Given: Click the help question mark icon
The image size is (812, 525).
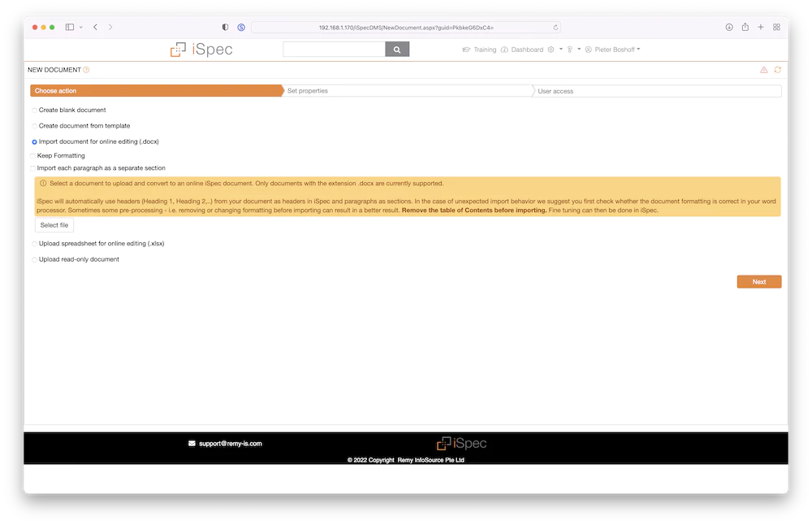Looking at the screenshot, I should [570, 50].
